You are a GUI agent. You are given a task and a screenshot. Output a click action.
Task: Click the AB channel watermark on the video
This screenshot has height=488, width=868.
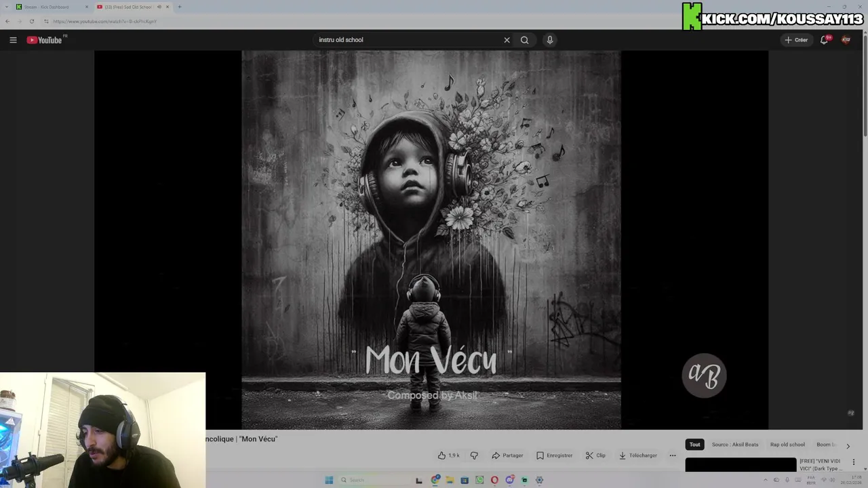(x=704, y=375)
